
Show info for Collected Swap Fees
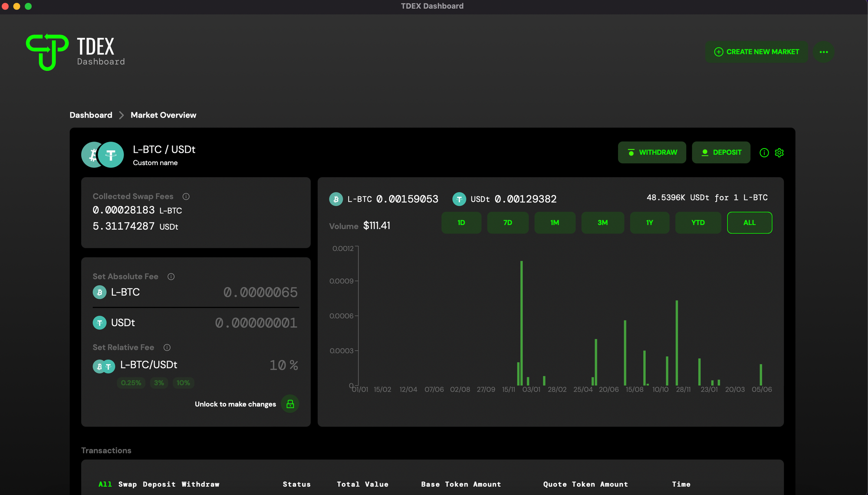pos(186,197)
